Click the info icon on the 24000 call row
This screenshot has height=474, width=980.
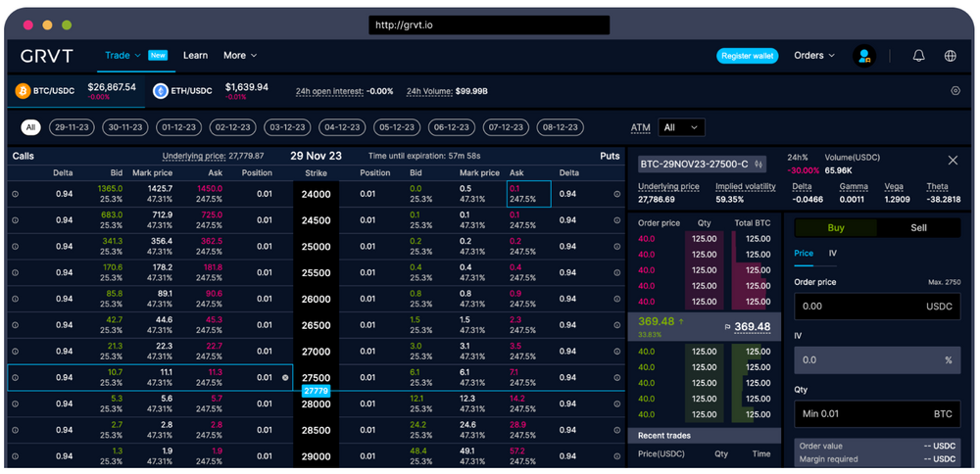[x=16, y=194]
